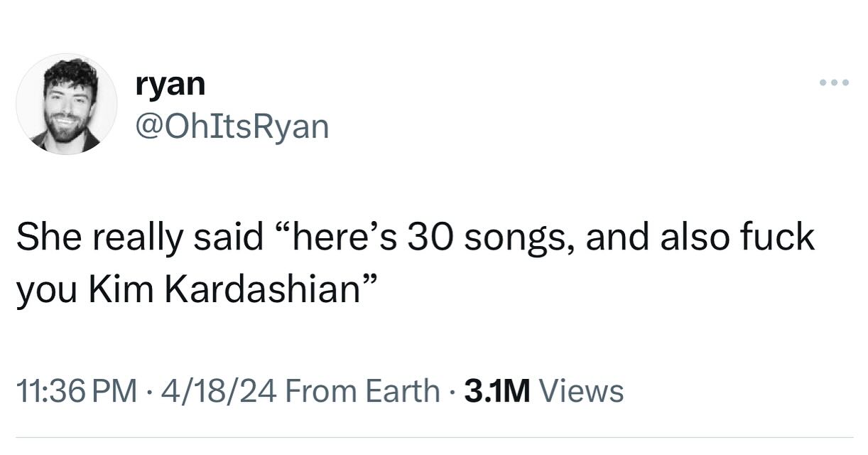Image resolution: width=868 pixels, height=455 pixels.
Task: Click the "Views" label
Action: click(582, 390)
